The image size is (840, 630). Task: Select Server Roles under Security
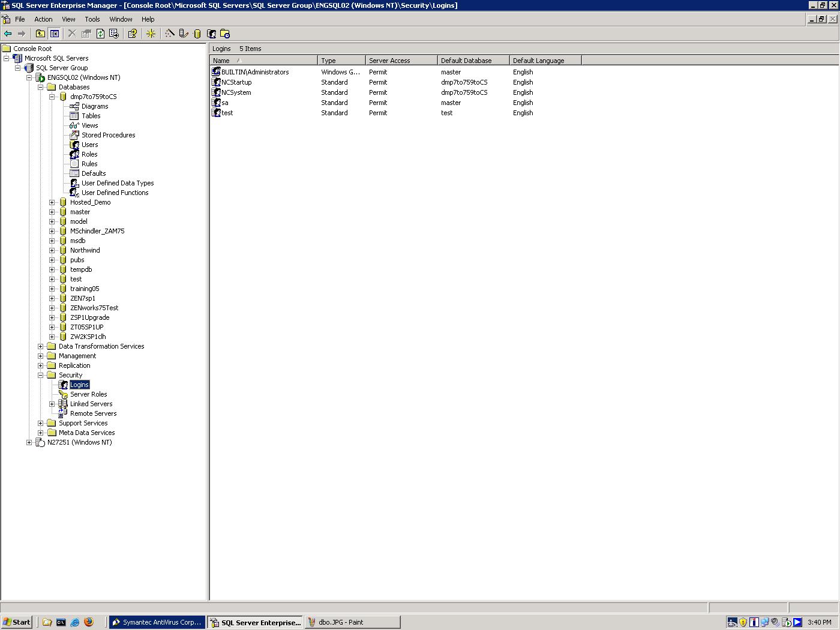tap(88, 394)
